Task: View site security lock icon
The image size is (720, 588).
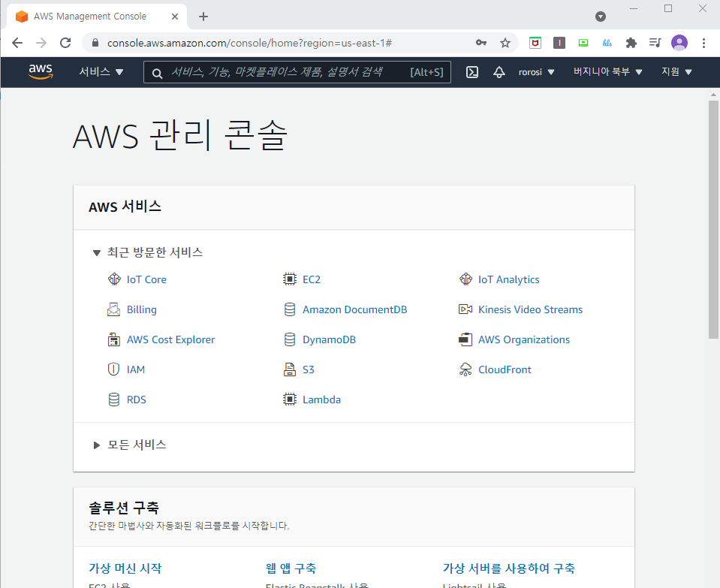Action: pos(95,43)
